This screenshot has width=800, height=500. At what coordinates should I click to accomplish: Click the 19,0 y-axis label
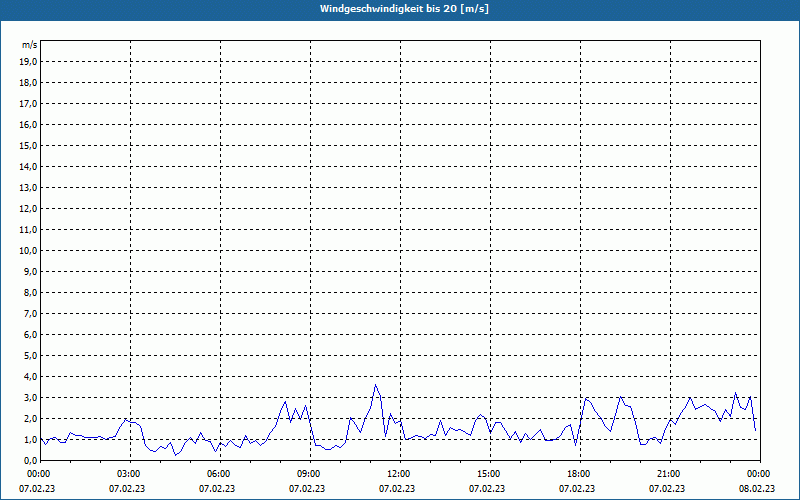tap(28, 62)
